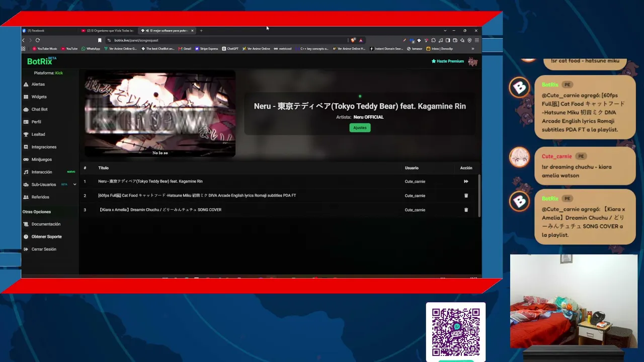Open the Leo AI sparkle icon

tap(462, 40)
